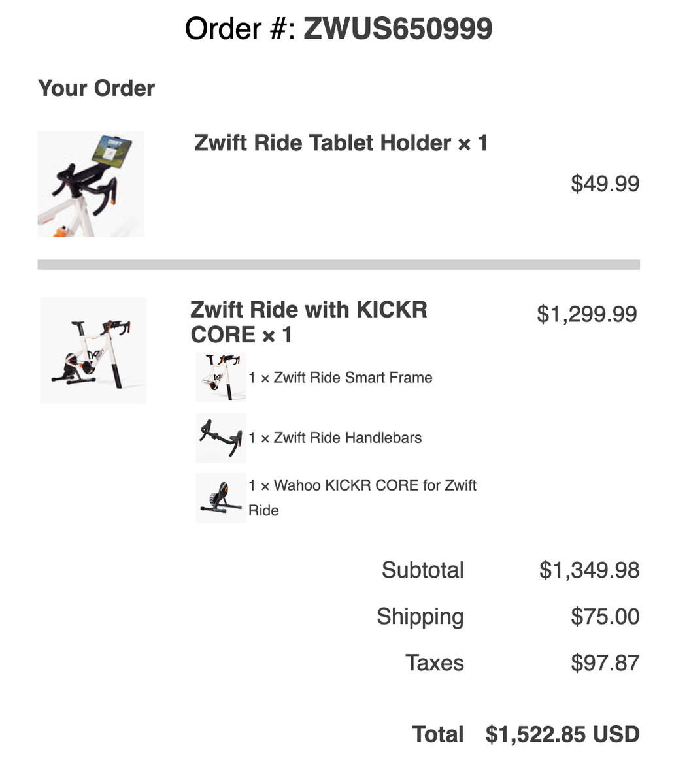689x784 pixels.
Task: Select the Wahoo KICKR CORE trainer thumbnail
Action: [x=221, y=498]
